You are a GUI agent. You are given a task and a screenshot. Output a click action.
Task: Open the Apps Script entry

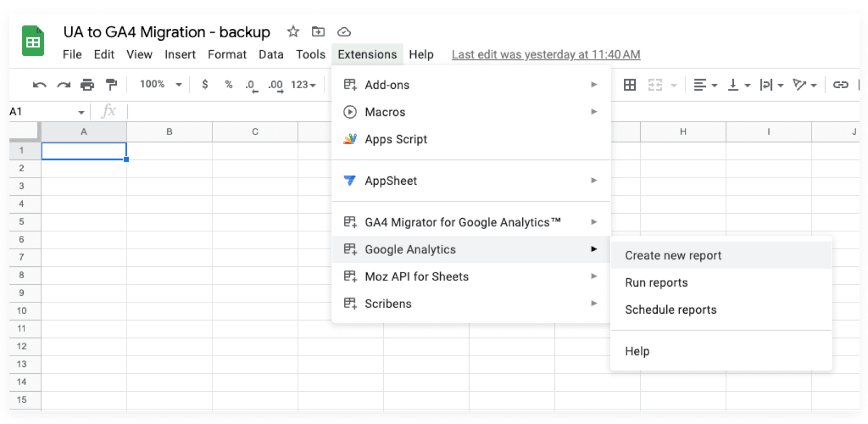[x=471, y=139]
